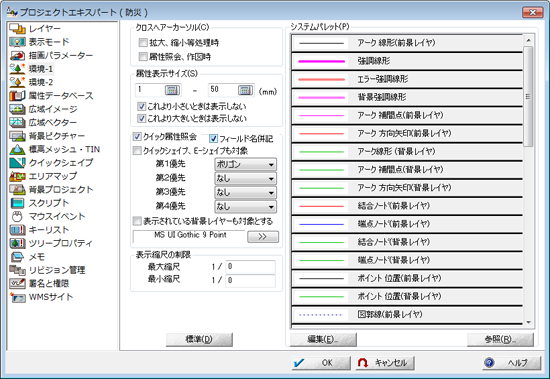
Task: Select ポイント 位置(背景レイヤ) palette row
Action: 407,297
